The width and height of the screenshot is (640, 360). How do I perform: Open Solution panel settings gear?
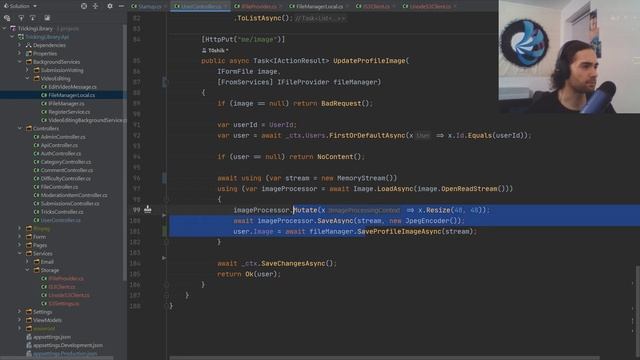110,6
